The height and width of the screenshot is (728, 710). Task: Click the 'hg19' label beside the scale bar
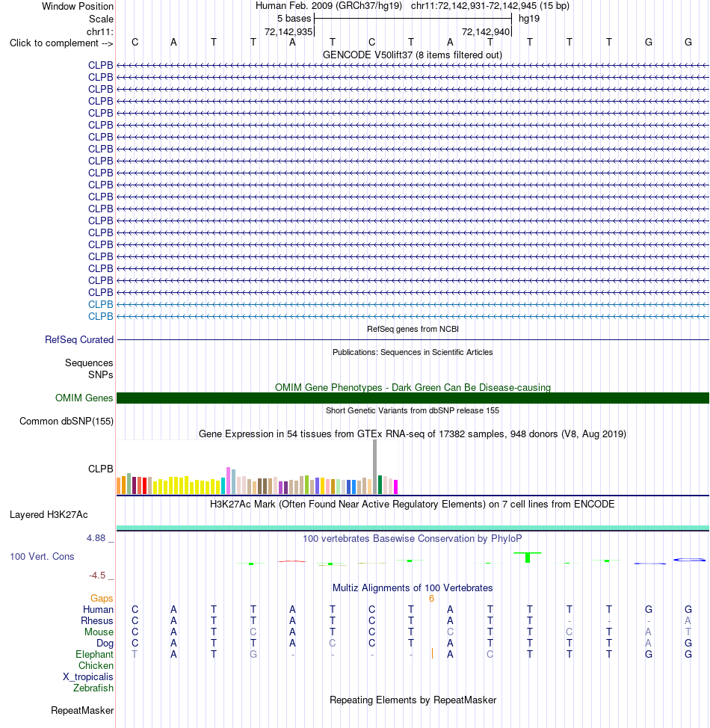click(x=529, y=19)
